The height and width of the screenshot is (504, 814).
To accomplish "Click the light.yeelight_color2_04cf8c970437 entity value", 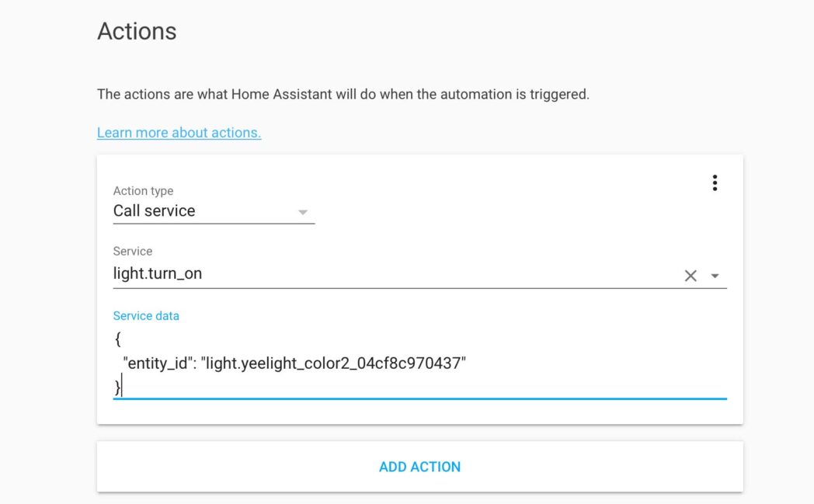I will click(333, 363).
